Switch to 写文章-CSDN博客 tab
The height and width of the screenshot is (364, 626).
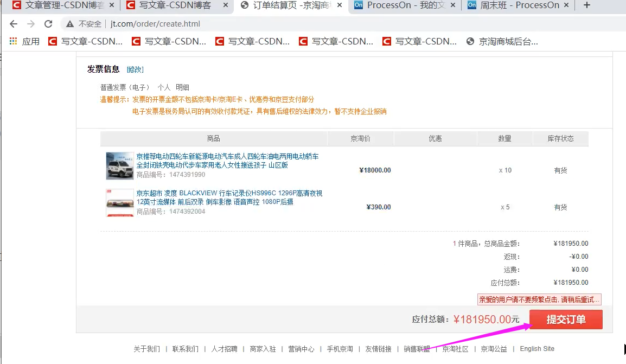[x=175, y=5]
